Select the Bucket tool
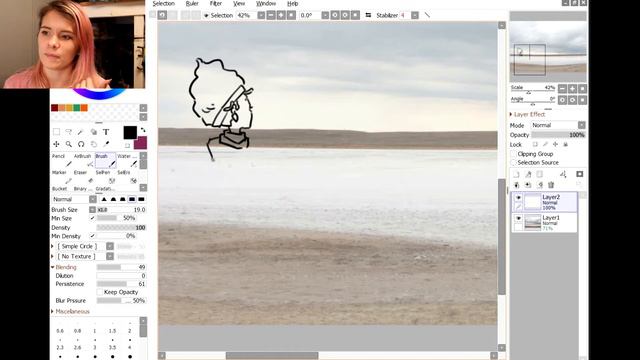This screenshot has height=360, width=640. pos(59,189)
